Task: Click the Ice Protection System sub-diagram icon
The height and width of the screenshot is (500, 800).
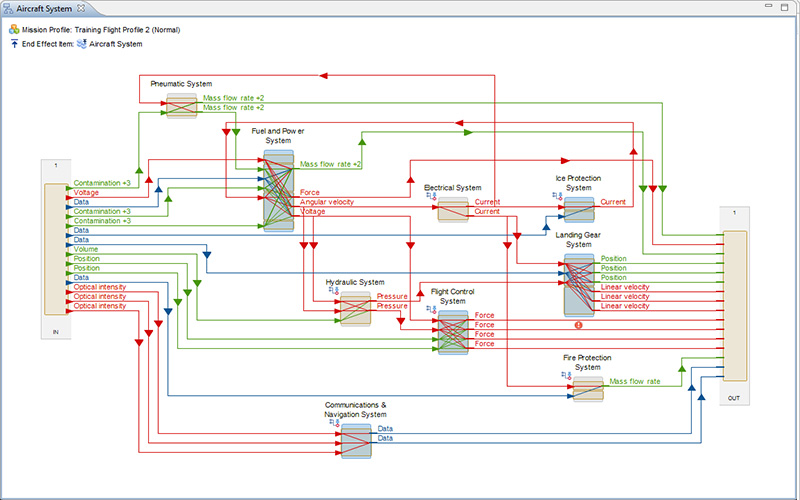Action: (557, 195)
